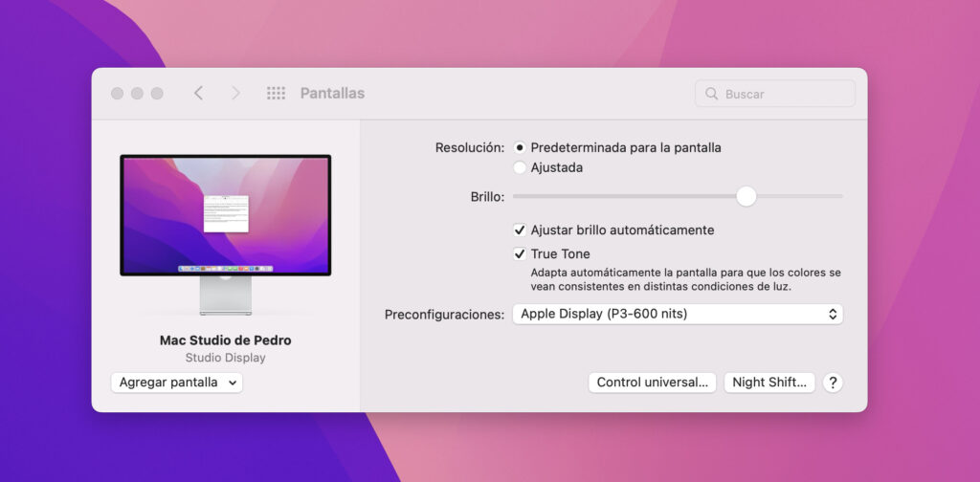Open Control universal settings
This screenshot has height=482, width=980.
pos(652,383)
